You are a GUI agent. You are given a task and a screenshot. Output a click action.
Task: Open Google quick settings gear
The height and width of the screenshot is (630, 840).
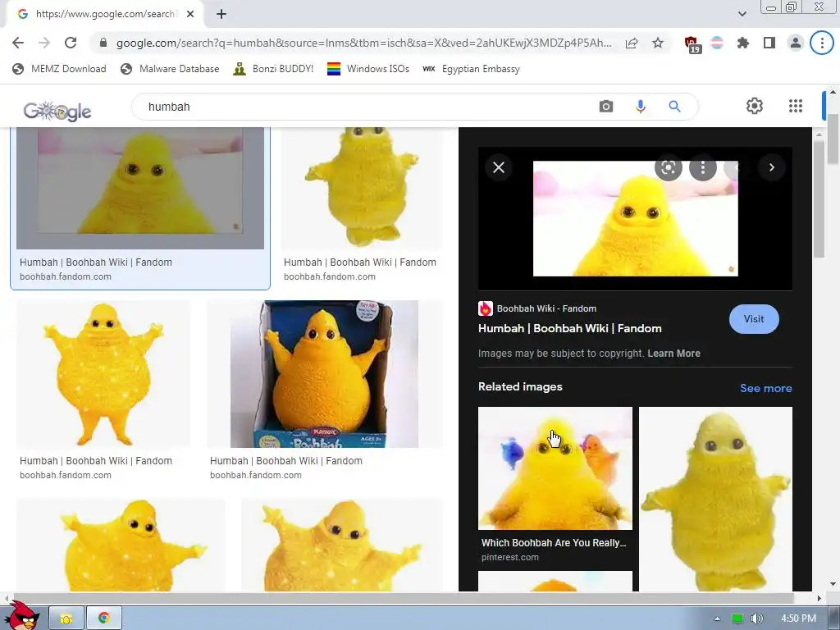click(x=755, y=106)
